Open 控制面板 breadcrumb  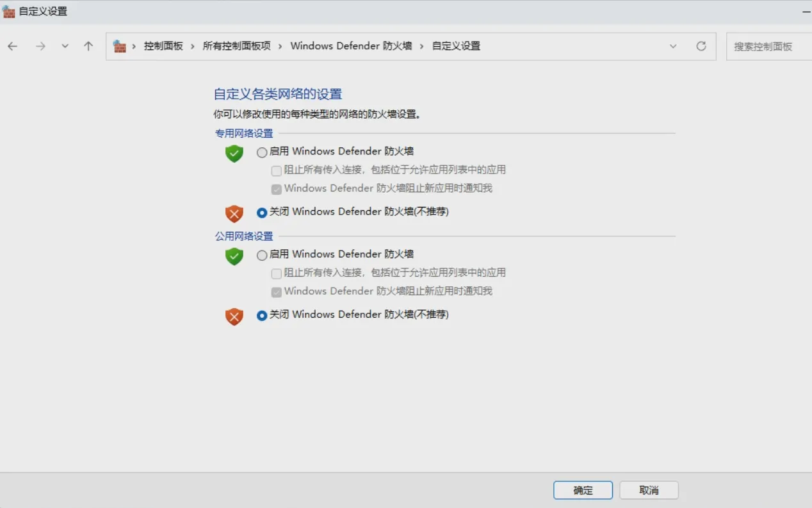[163, 46]
